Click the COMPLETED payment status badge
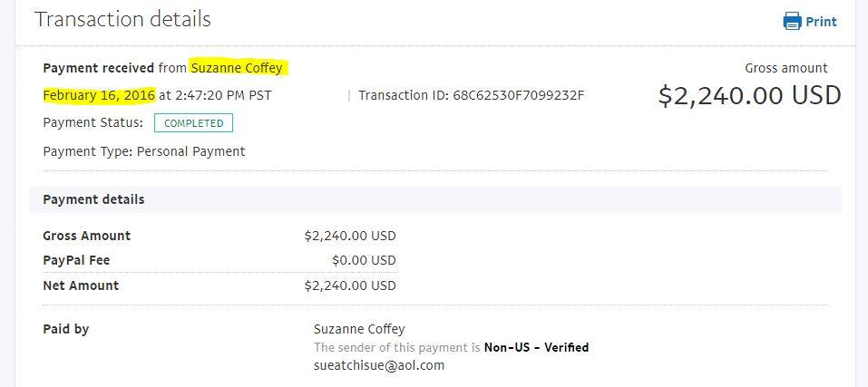Image resolution: width=868 pixels, height=387 pixels. tap(194, 123)
